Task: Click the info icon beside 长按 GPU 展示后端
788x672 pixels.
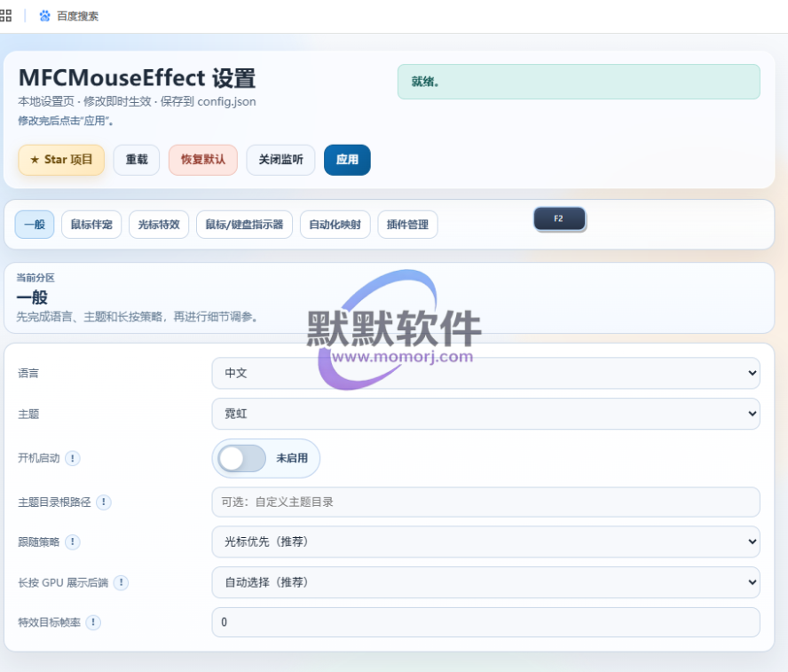Action: coord(121,582)
